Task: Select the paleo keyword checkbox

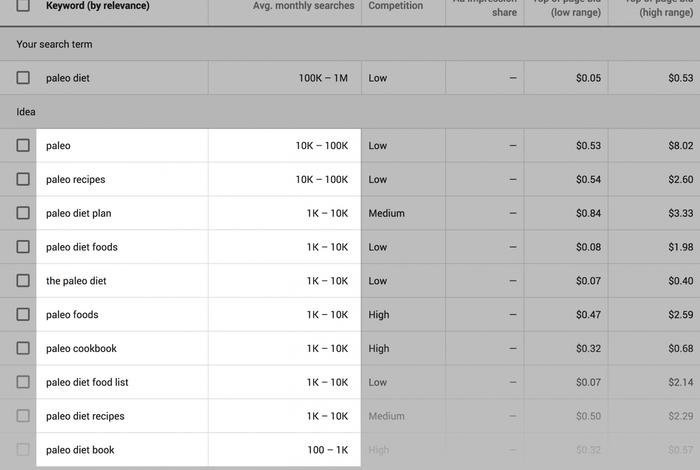Action: [23, 145]
